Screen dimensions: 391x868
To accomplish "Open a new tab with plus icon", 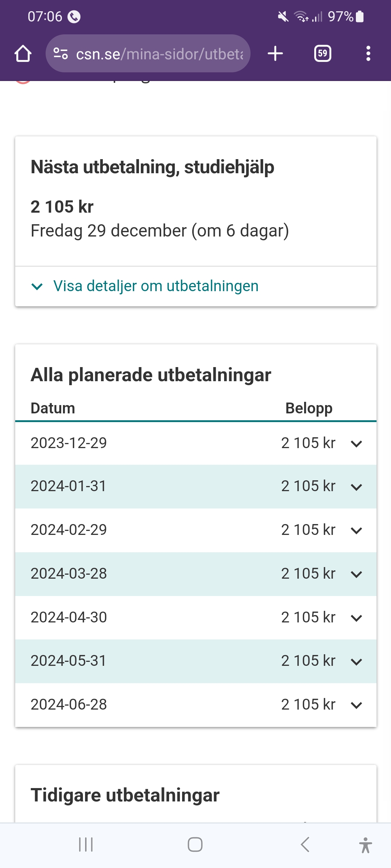I will click(275, 54).
